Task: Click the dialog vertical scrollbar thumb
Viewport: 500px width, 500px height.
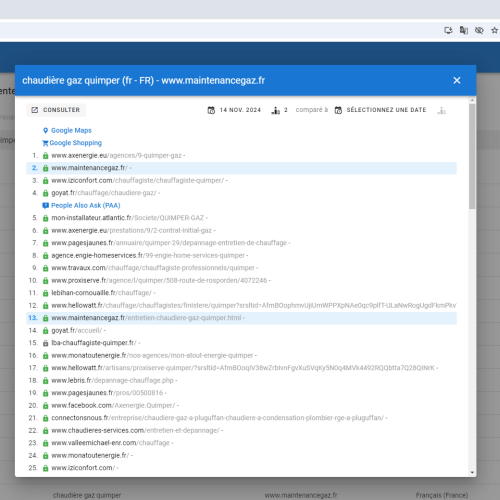Action: pyautogui.click(x=472, y=156)
